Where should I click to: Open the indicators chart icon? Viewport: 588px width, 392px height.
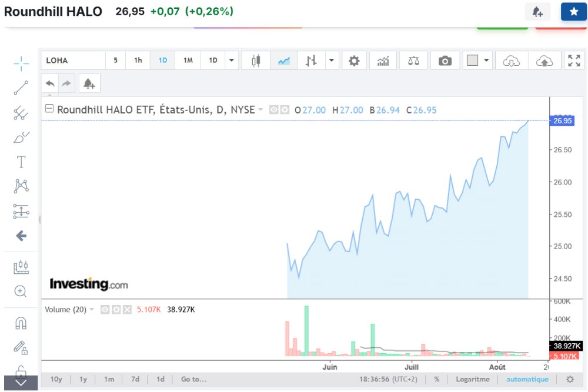(x=383, y=61)
